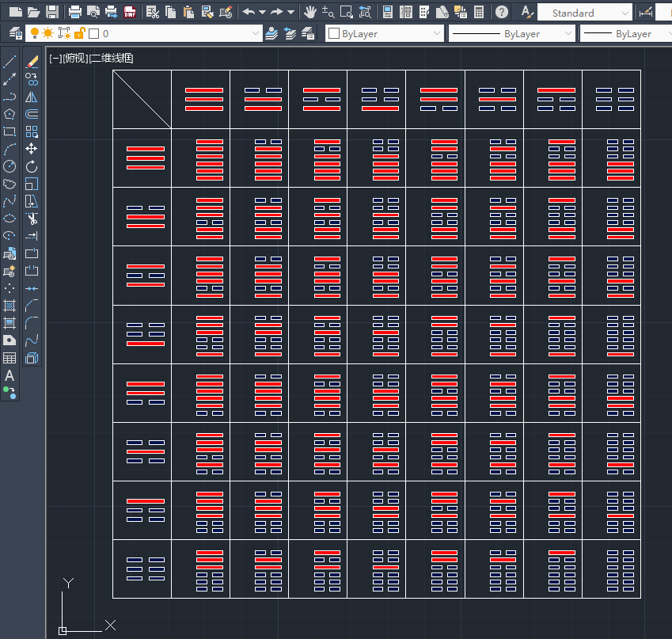
Task: Pick the Polygon tool
Action: coord(9,114)
